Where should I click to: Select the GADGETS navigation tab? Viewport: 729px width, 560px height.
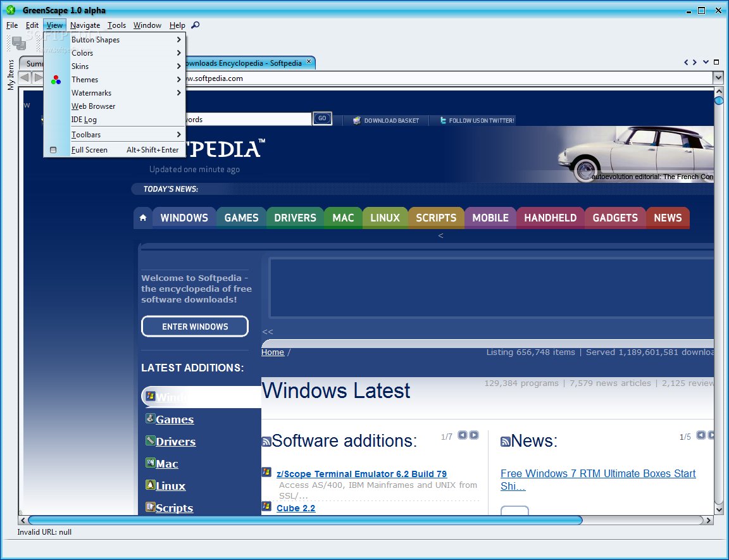pos(615,218)
